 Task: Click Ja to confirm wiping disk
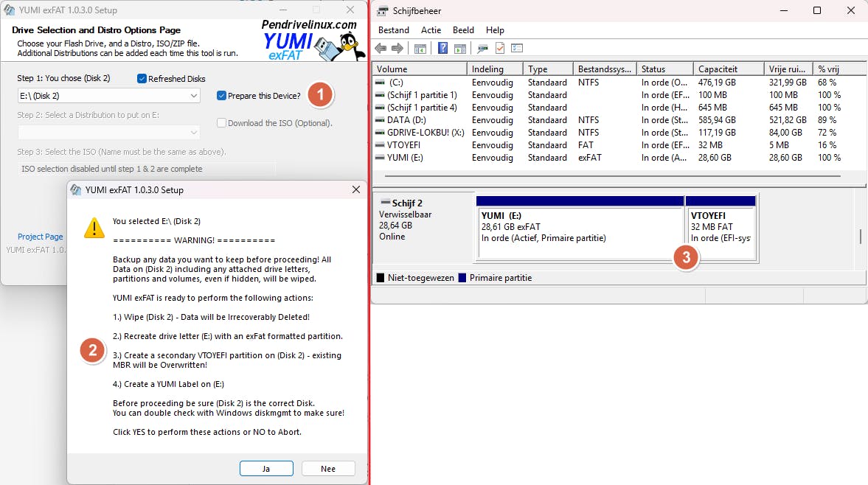pyautogui.click(x=266, y=468)
